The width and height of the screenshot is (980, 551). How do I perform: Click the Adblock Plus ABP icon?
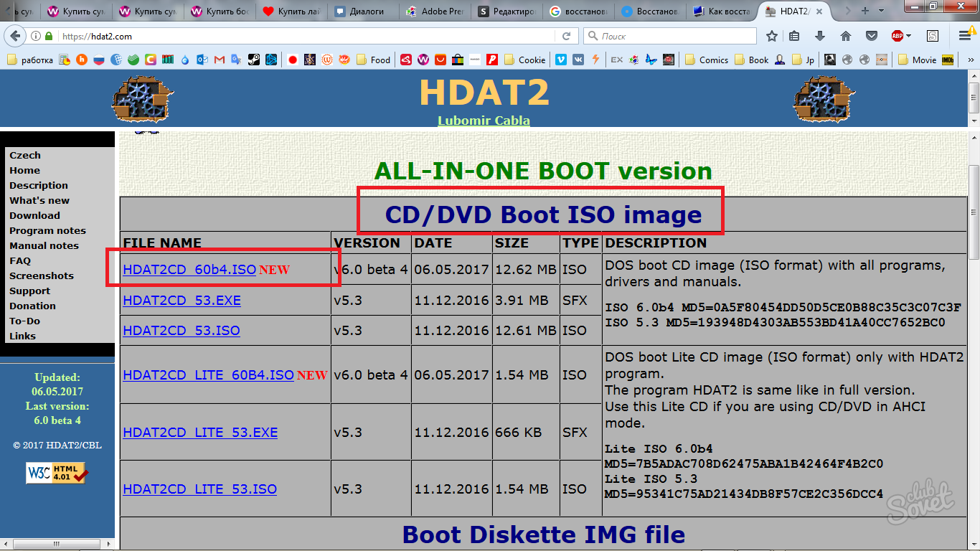click(897, 36)
